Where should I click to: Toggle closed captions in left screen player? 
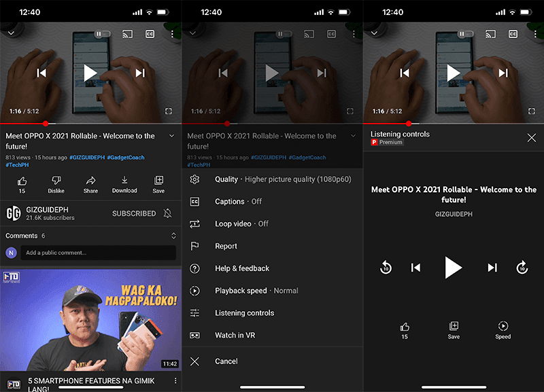(x=150, y=34)
